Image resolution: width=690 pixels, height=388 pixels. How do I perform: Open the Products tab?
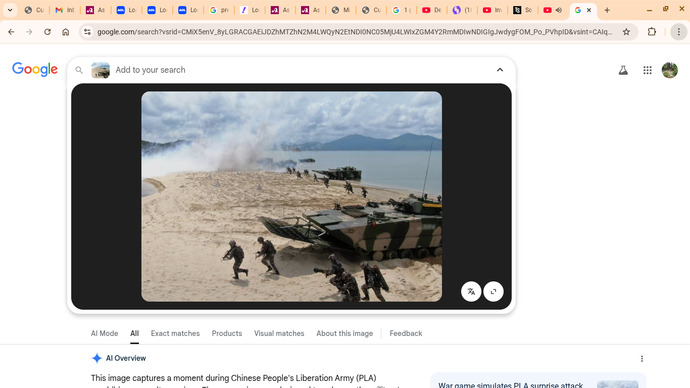[227, 333]
